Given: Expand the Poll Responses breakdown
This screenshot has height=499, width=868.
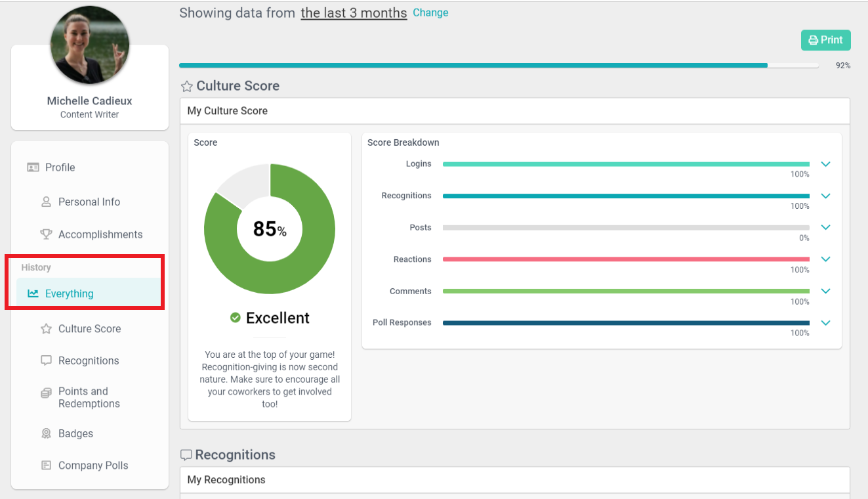Looking at the screenshot, I should (825, 322).
